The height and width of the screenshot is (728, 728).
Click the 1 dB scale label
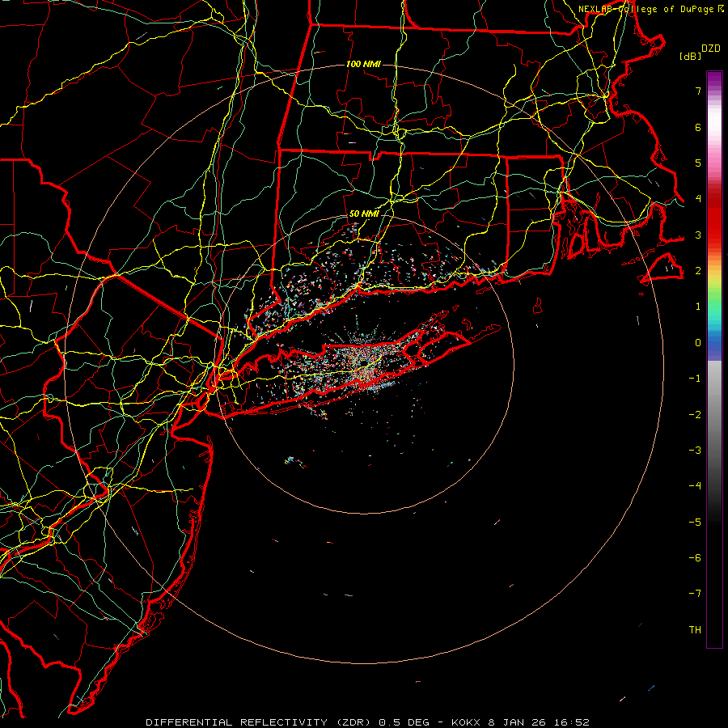698,307
